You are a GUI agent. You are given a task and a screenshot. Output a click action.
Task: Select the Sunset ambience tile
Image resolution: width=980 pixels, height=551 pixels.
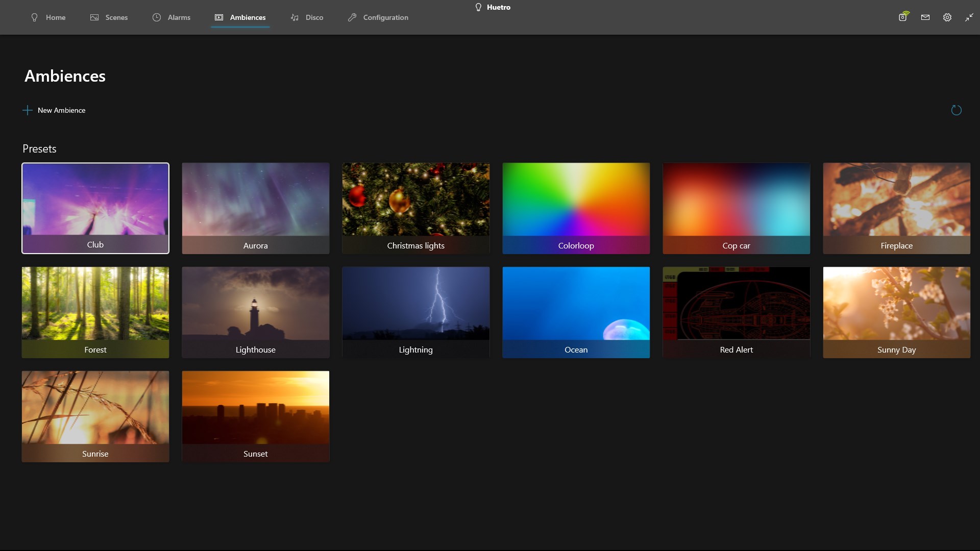(x=255, y=416)
